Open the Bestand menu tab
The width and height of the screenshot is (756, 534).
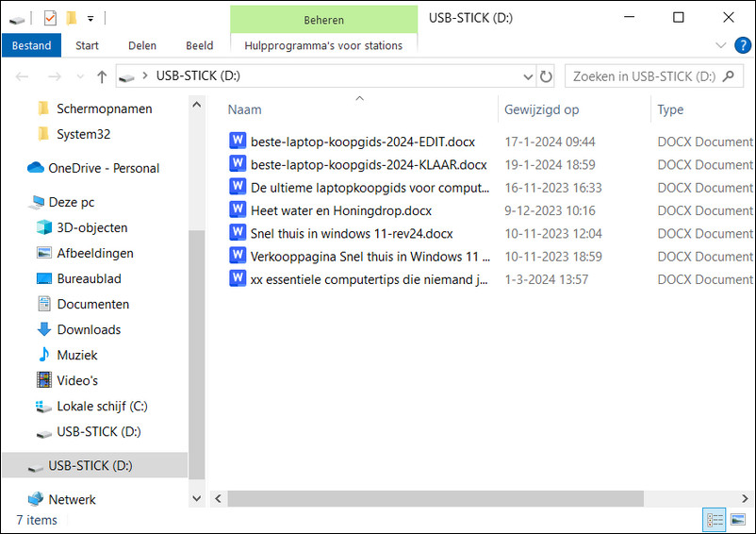click(x=31, y=44)
